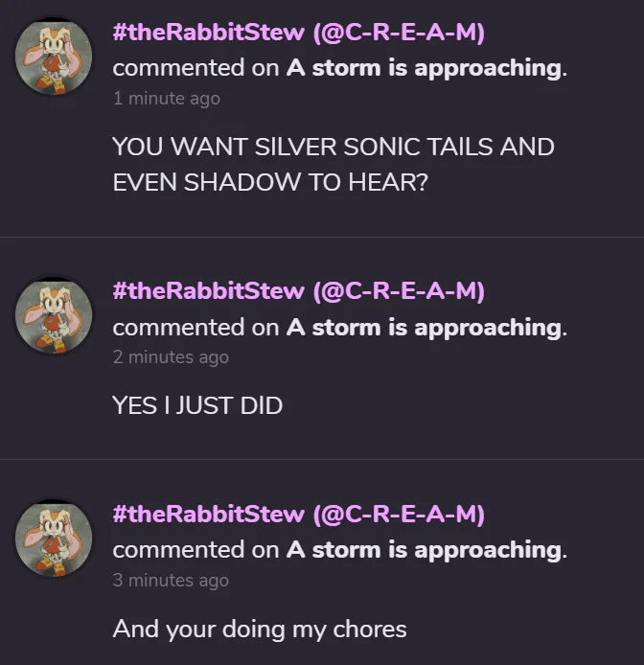Click the @C-R-E-A-M handle in the middle notification
Image resolution: width=644 pixels, height=665 pixels.
399,291
